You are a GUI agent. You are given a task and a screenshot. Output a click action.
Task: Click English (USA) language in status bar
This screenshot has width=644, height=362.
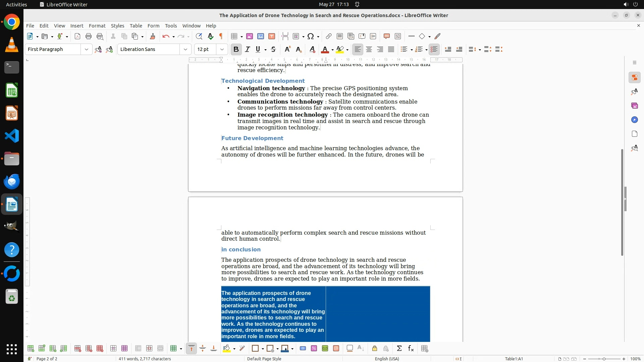[x=387, y=359]
